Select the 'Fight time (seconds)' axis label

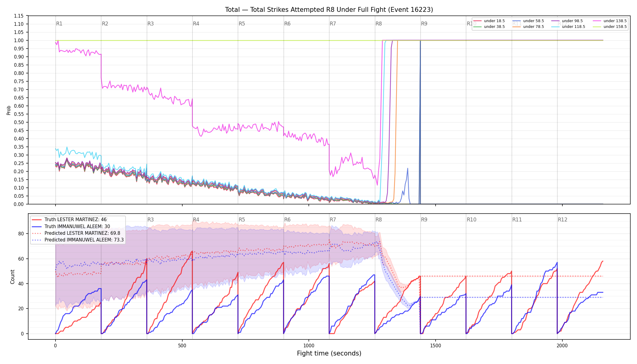(329, 353)
